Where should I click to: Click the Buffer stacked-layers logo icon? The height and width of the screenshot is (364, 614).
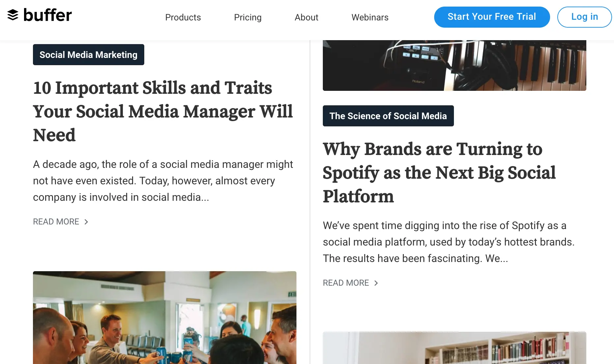13,14
